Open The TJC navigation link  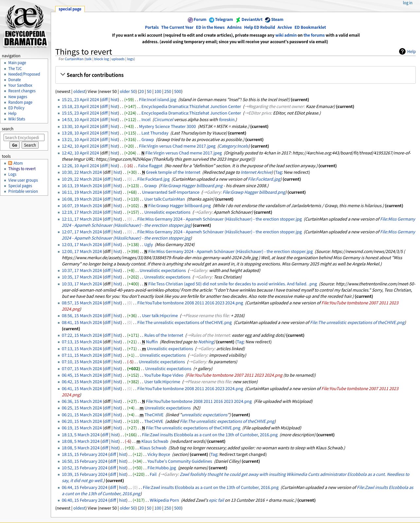(15, 68)
